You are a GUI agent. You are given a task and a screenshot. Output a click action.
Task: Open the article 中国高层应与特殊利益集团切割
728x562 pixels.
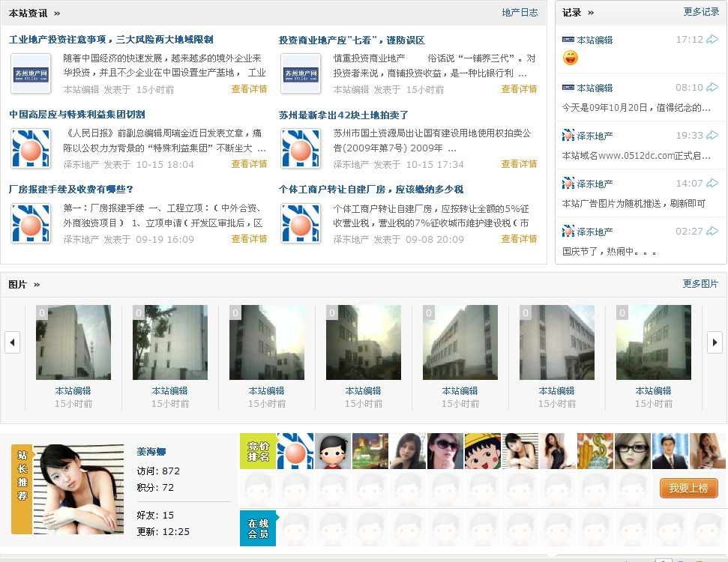click(77, 114)
